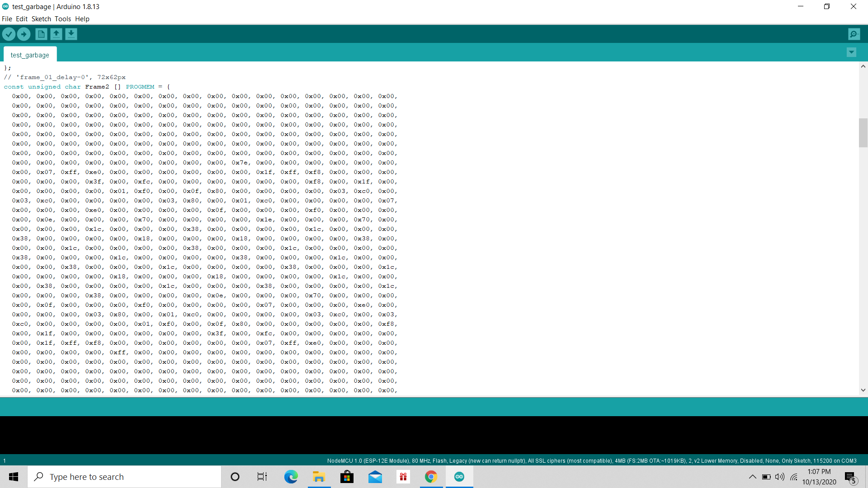The height and width of the screenshot is (488, 868).
Task: Open Microsoft Store from taskbar
Action: point(347,477)
